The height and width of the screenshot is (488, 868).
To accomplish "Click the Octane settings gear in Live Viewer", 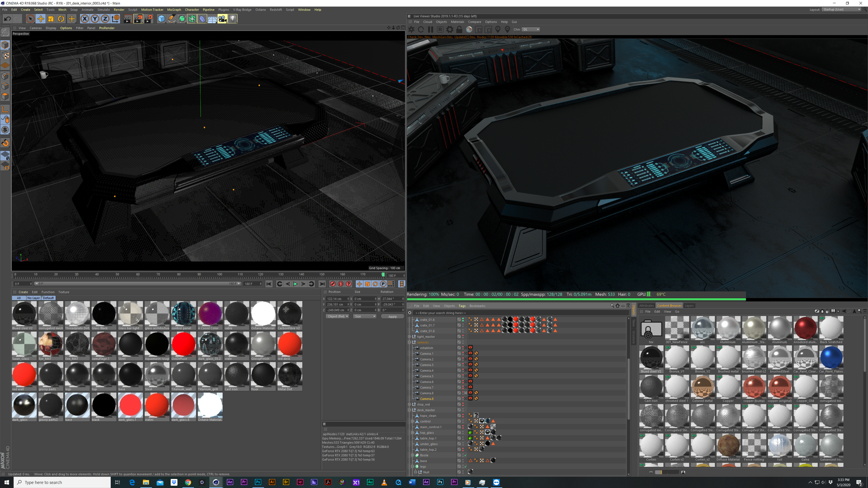I will click(x=450, y=30).
